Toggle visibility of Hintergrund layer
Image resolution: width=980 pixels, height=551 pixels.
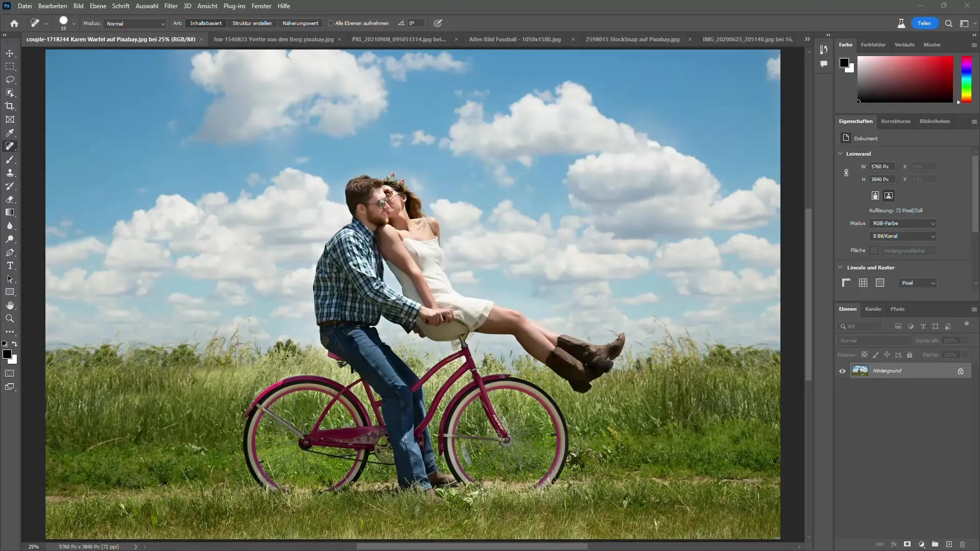841,371
